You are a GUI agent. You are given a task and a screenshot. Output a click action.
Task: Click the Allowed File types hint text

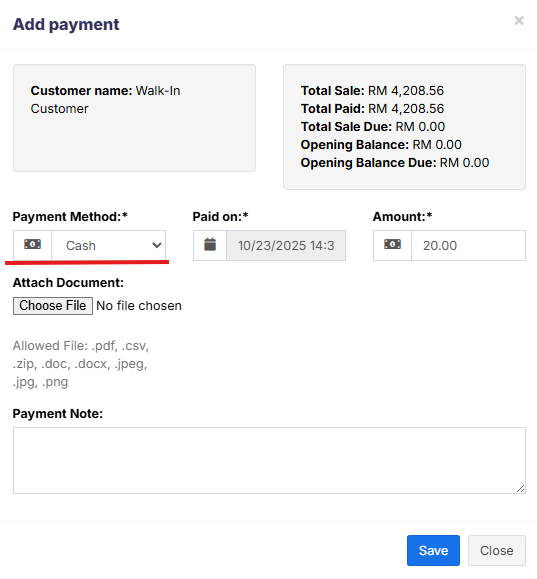81,364
